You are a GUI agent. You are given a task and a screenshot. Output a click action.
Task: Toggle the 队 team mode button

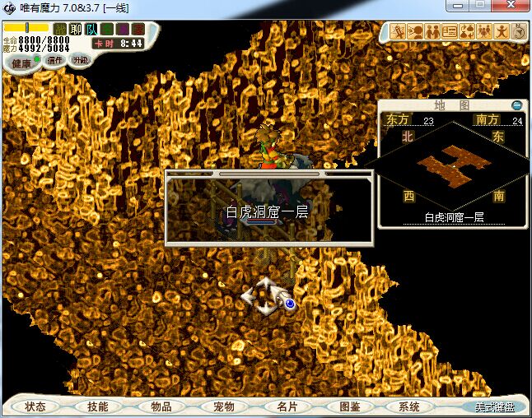(x=91, y=30)
